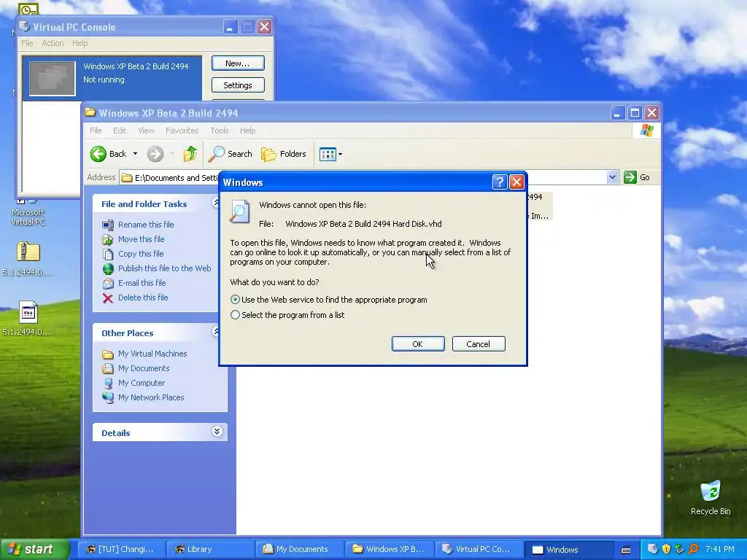Click Cancel in the Windows dialog
This screenshot has height=560, width=747.
pyautogui.click(x=479, y=344)
